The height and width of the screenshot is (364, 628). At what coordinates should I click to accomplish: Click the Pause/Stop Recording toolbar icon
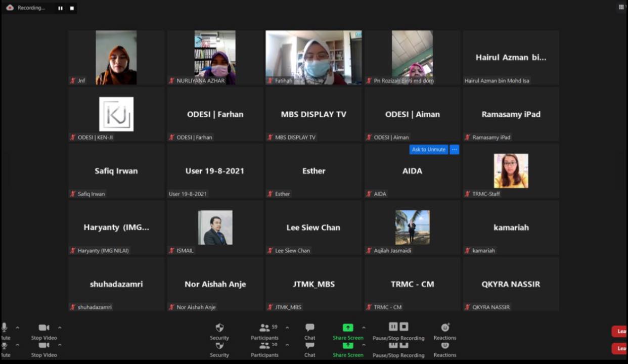point(398,327)
